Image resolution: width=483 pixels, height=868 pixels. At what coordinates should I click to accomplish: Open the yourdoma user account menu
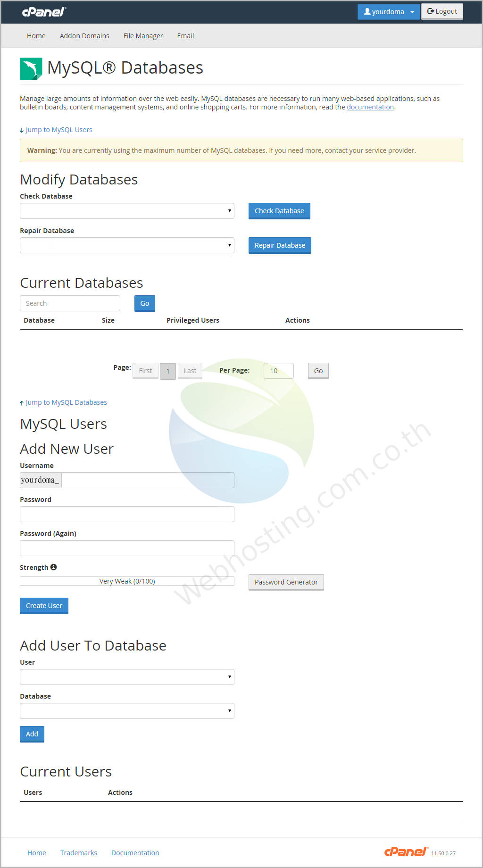[388, 12]
